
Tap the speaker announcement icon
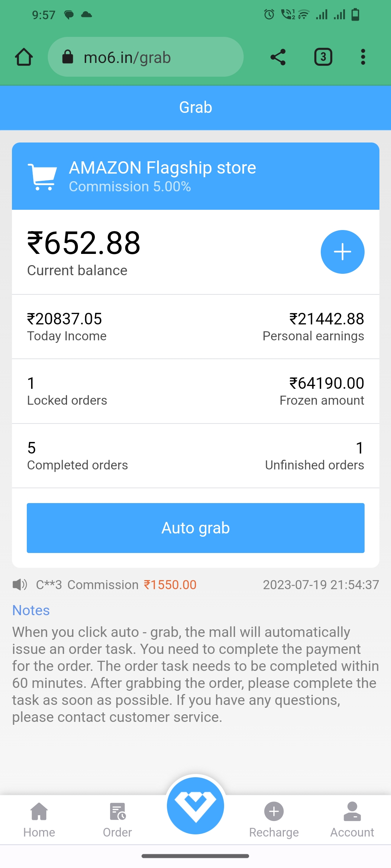pos(20,584)
